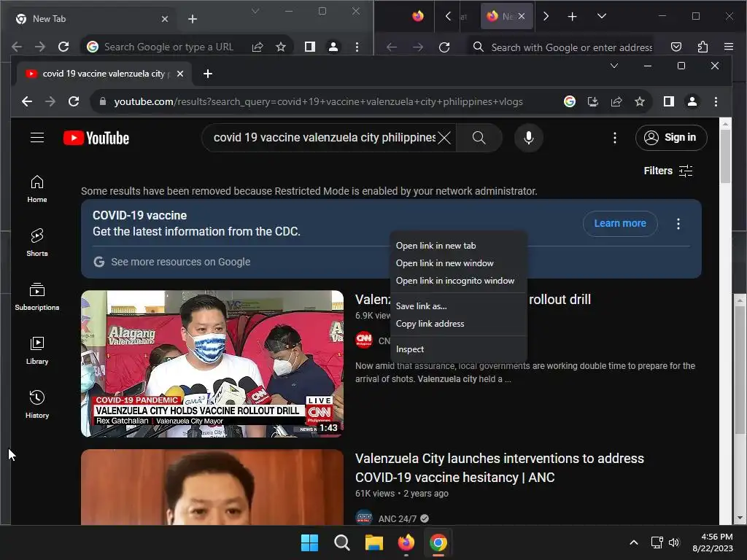Open a new tab in front Chrome window
This screenshot has height=560, width=747.
click(208, 74)
